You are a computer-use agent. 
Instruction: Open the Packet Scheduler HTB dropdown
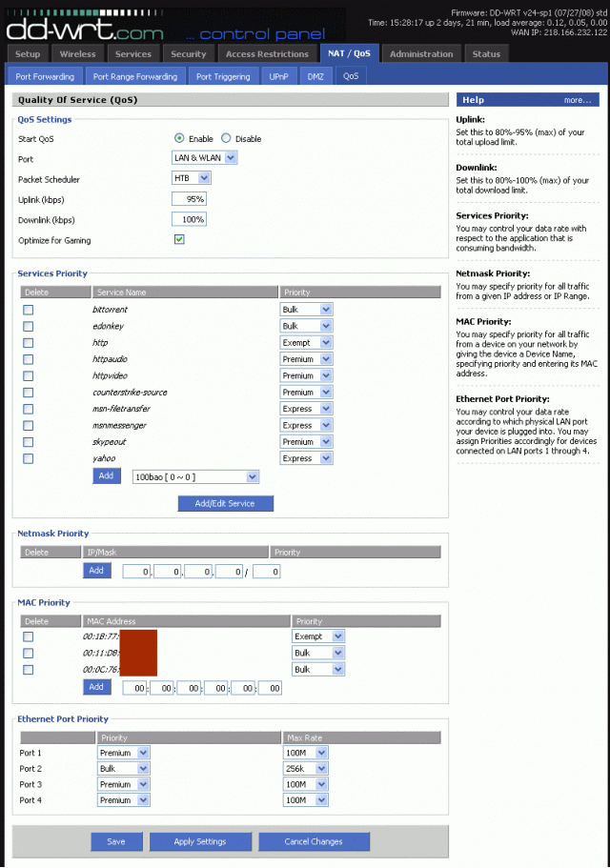pos(192,177)
